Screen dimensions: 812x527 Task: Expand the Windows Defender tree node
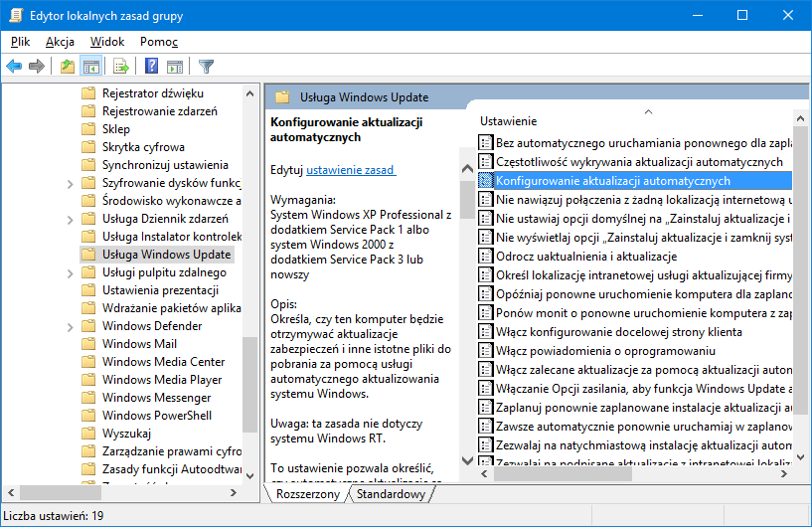point(70,327)
